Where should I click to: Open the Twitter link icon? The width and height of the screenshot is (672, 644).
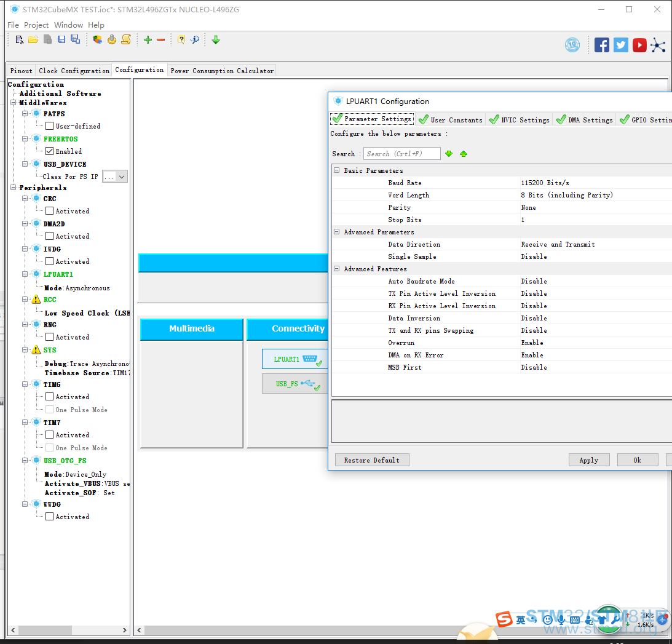pyautogui.click(x=620, y=45)
